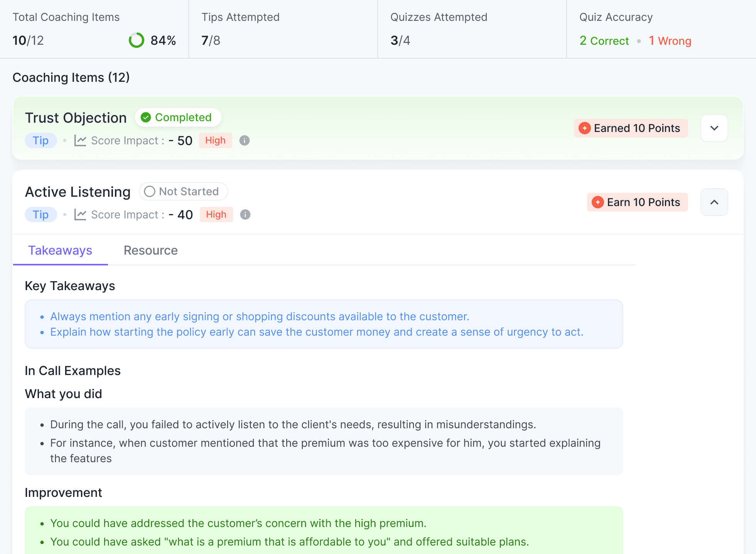Select the Tip tag under Active Listening

pos(40,215)
